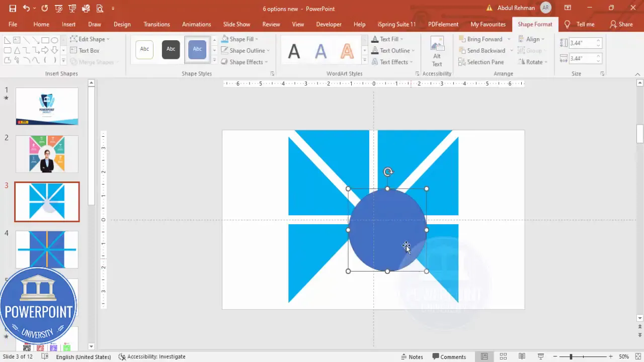Screen dimensions: 644x362
Task: Switch to Normal view icon
Action: 484,356
